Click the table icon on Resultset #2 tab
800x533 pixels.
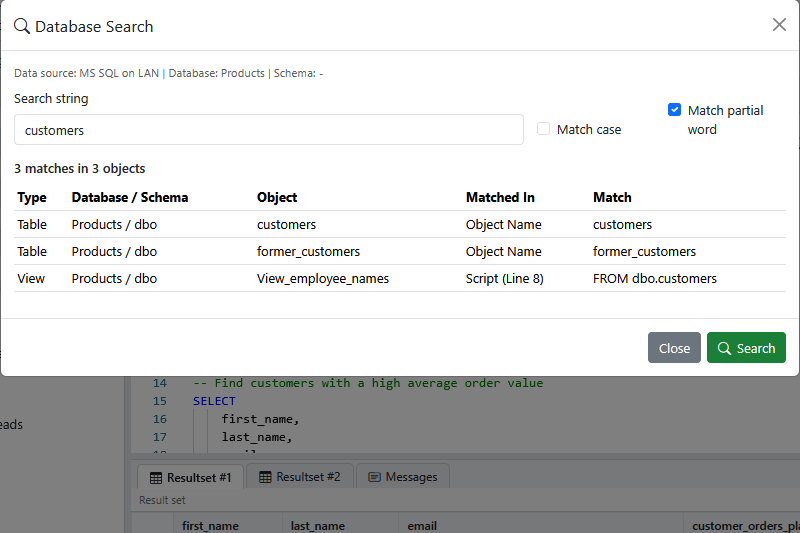265,477
